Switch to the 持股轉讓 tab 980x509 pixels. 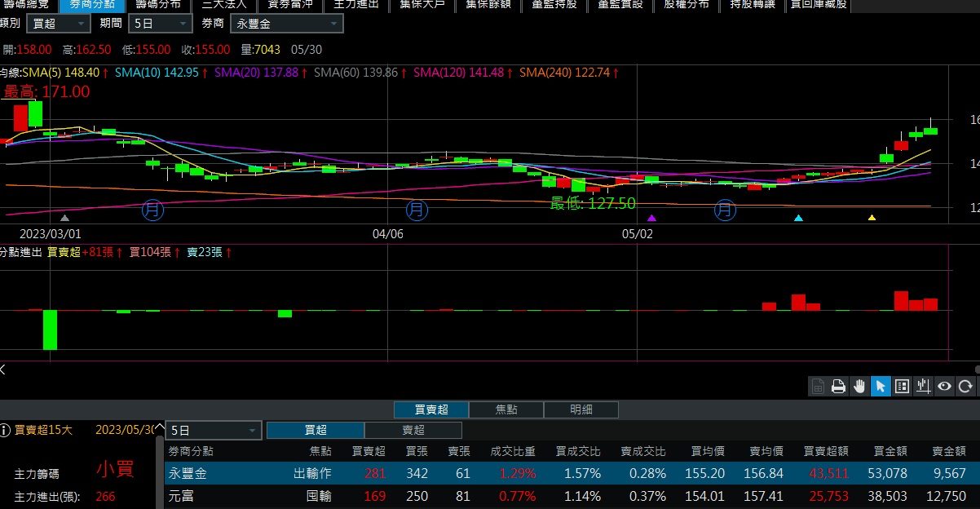point(753,5)
